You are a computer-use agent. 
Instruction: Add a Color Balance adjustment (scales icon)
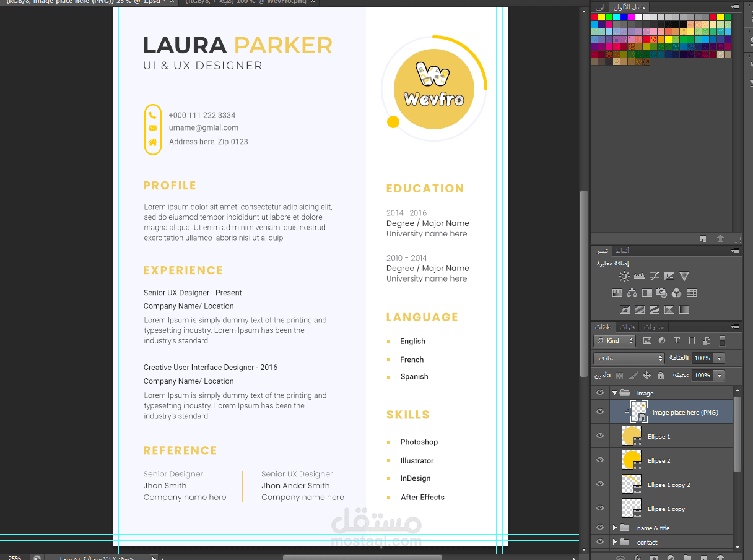click(x=632, y=293)
